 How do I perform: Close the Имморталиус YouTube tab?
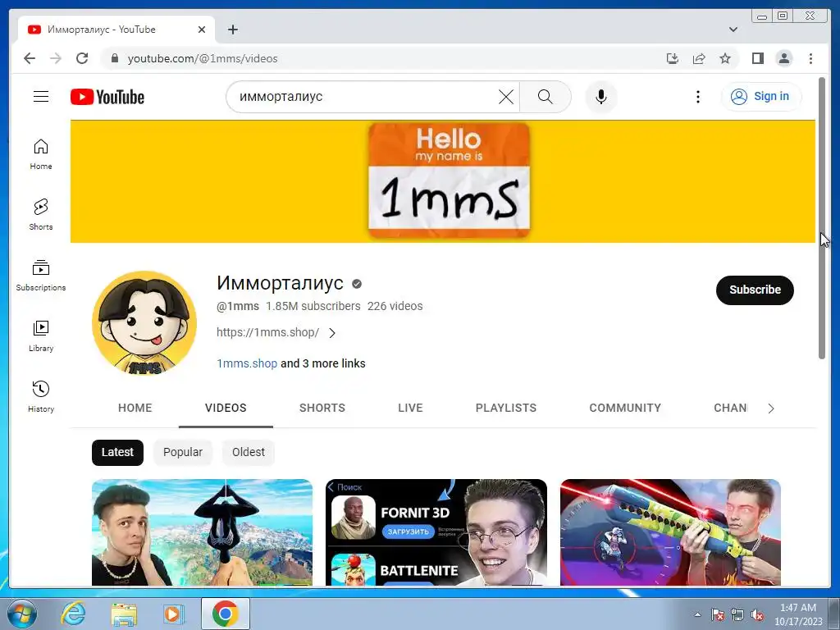coord(202,30)
